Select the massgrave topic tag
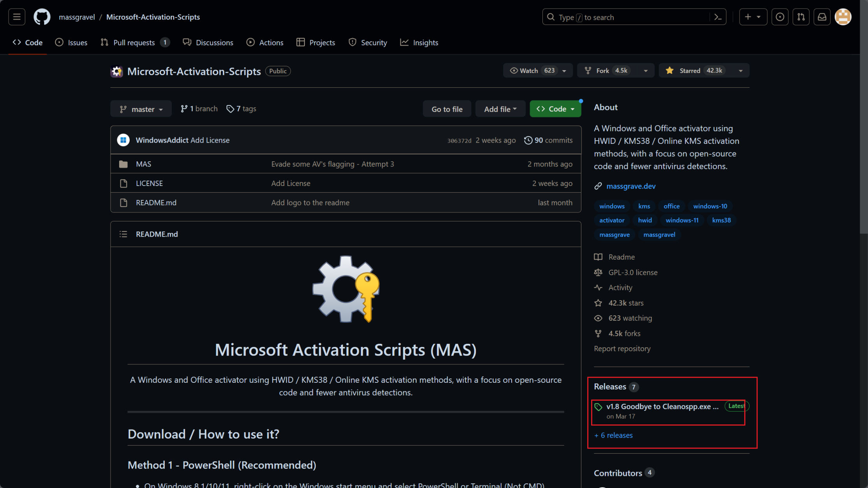Image resolution: width=868 pixels, height=488 pixels. coord(614,235)
